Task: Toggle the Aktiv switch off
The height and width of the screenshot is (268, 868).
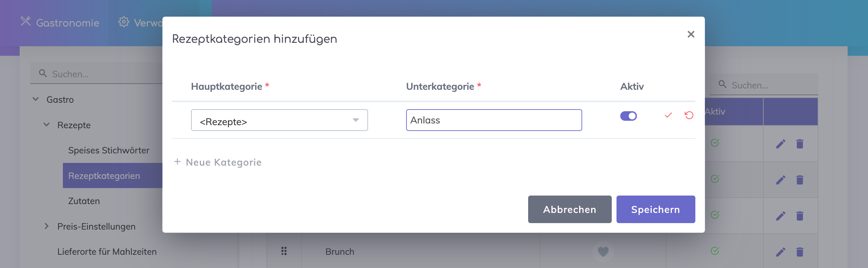Action: pyautogui.click(x=628, y=116)
